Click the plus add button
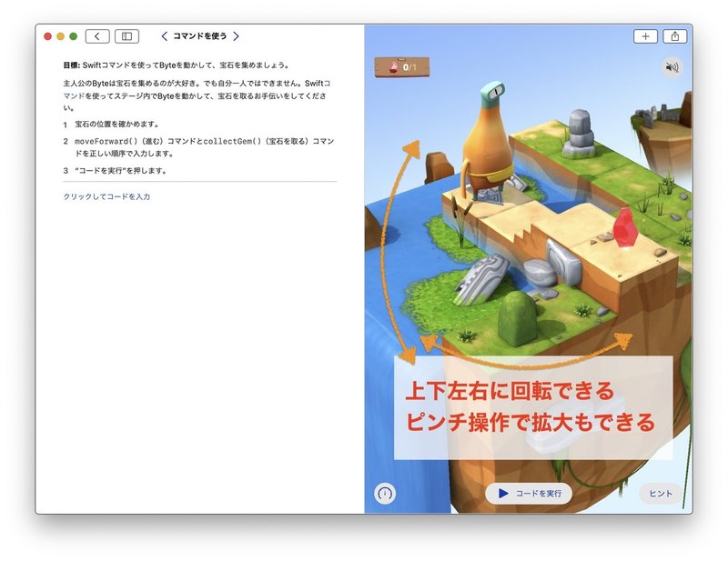 (645, 36)
